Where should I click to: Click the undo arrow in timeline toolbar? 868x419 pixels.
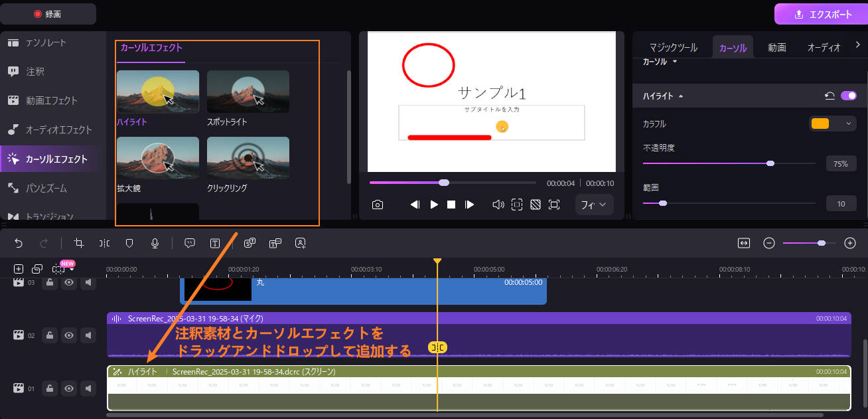tap(19, 243)
